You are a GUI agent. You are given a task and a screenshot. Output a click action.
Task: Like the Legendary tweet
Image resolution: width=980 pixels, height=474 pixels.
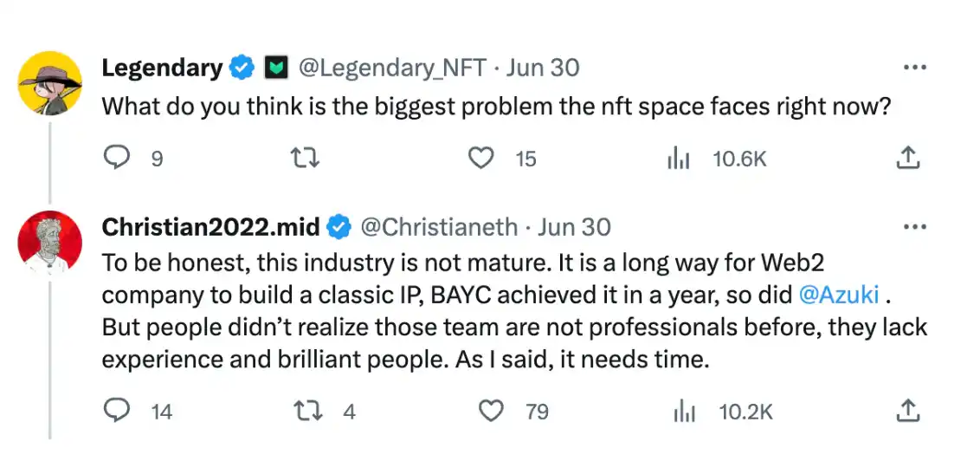[x=480, y=158]
